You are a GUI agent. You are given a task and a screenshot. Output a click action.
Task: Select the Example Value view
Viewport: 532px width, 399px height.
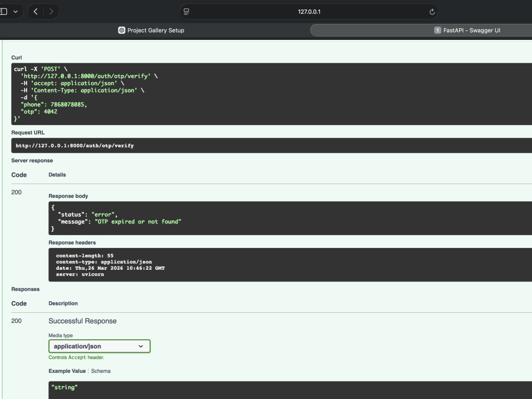(x=67, y=371)
